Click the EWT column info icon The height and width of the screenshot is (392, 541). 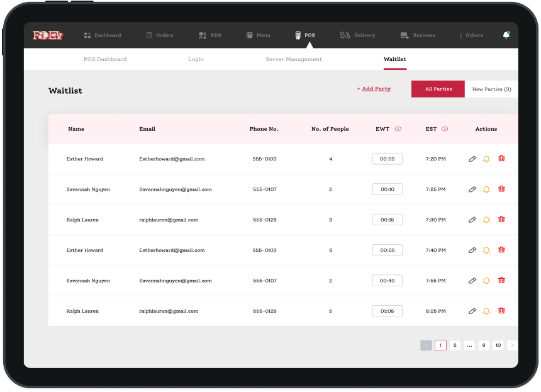pyautogui.click(x=398, y=129)
